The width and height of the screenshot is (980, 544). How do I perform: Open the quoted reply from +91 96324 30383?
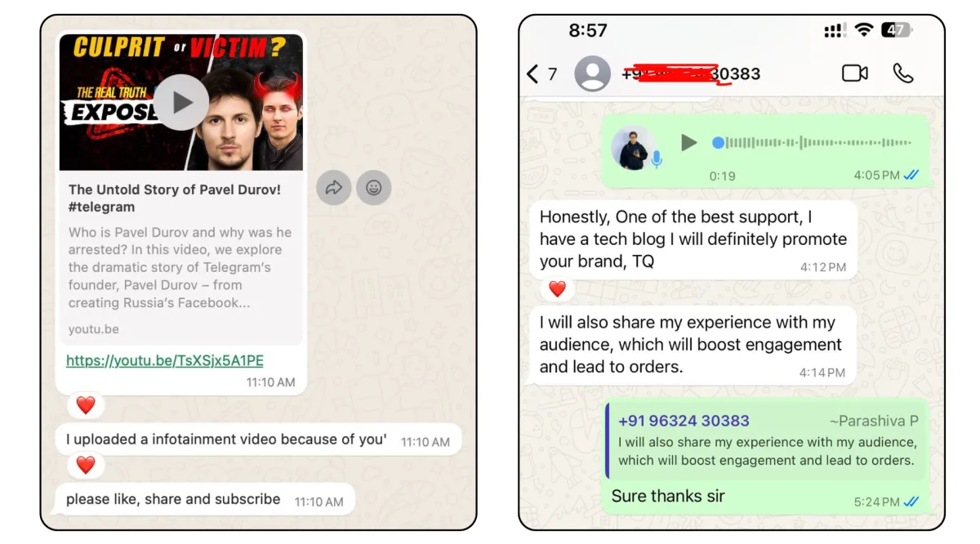[767, 440]
